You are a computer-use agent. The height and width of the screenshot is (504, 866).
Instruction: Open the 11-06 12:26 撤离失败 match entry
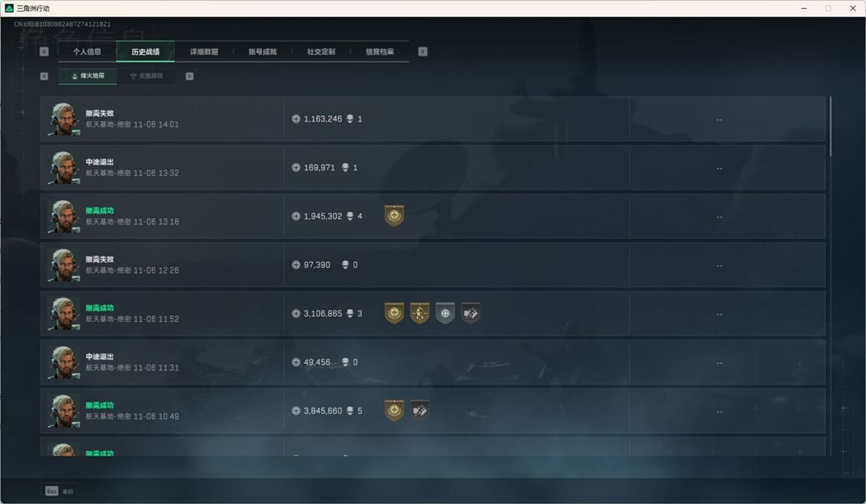click(x=433, y=265)
